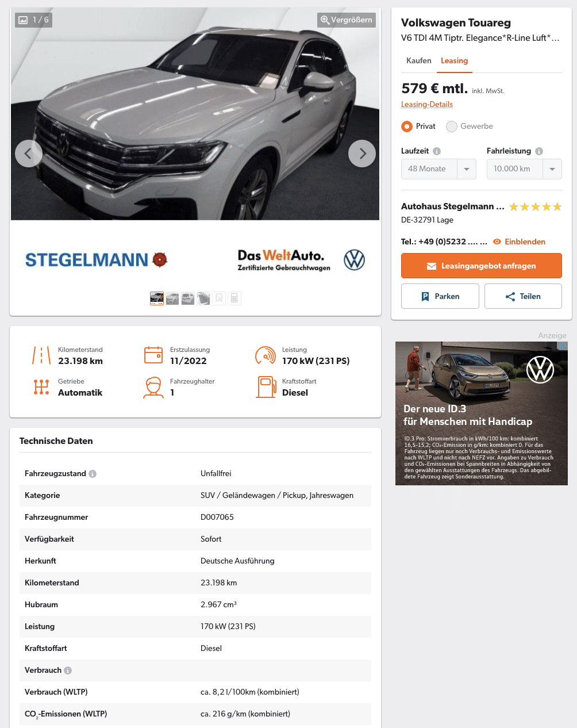This screenshot has width=577, height=728.
Task: Click info icon beside Fahrzeugzustand
Action: click(x=93, y=474)
